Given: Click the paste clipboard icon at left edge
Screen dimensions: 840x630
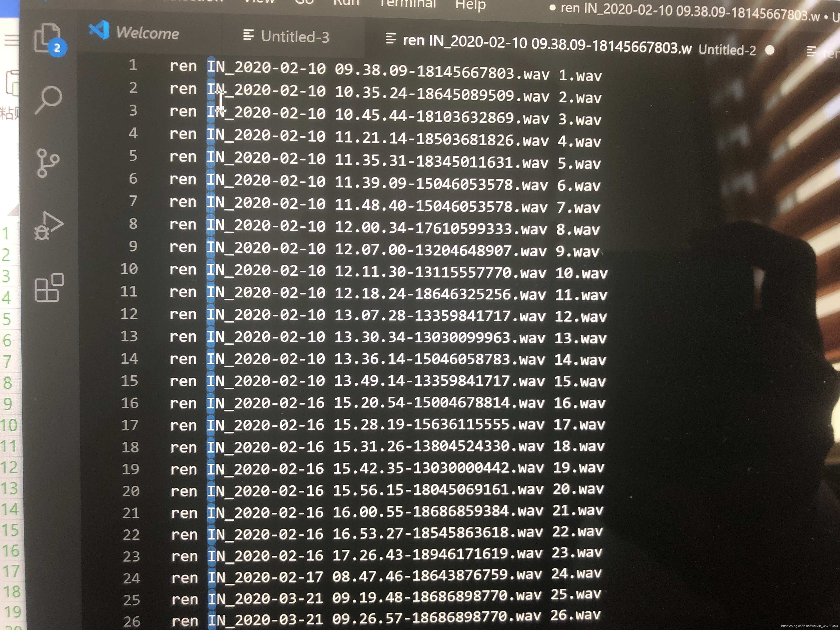Looking at the screenshot, I should pos(12,83).
